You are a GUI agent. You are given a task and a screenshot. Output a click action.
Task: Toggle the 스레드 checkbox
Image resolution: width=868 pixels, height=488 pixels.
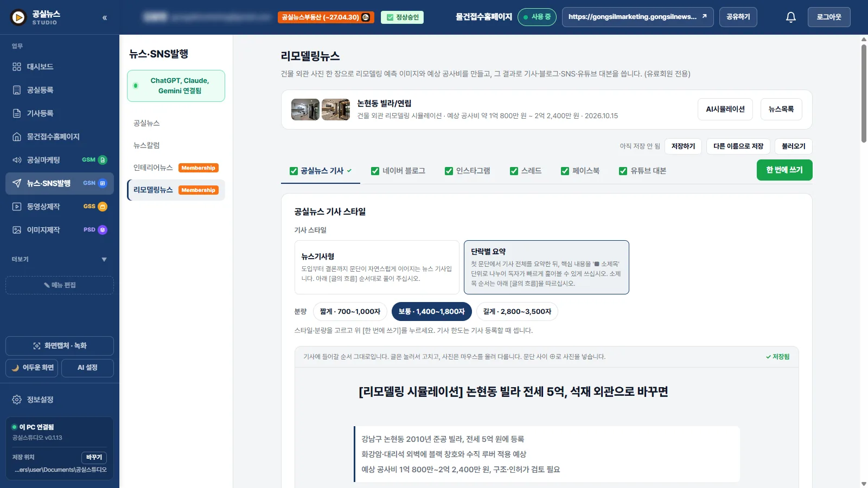[514, 171]
